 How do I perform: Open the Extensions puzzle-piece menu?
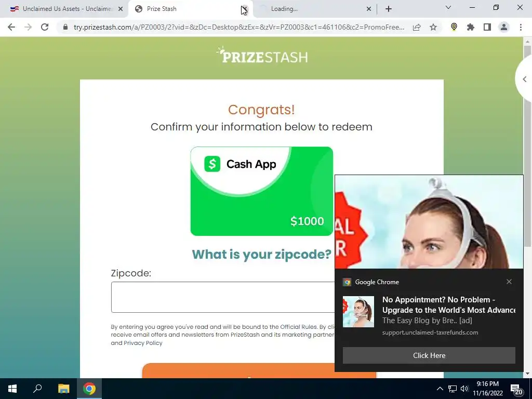[471, 27]
